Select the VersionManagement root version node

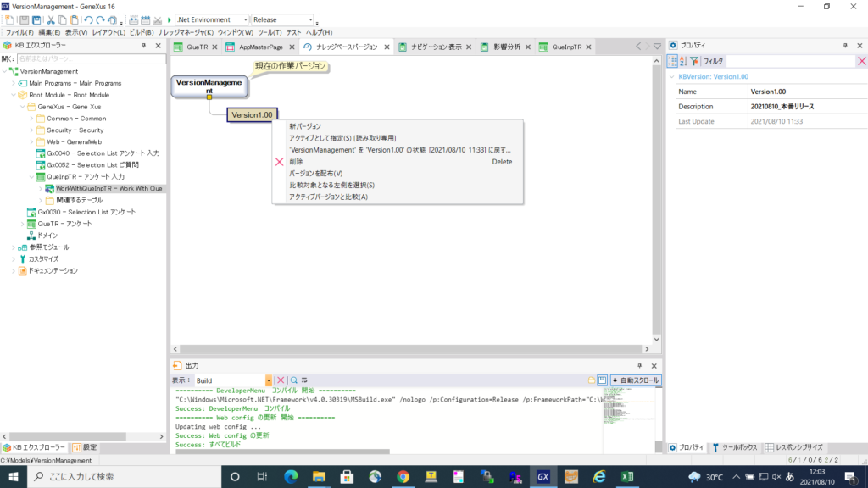click(209, 86)
